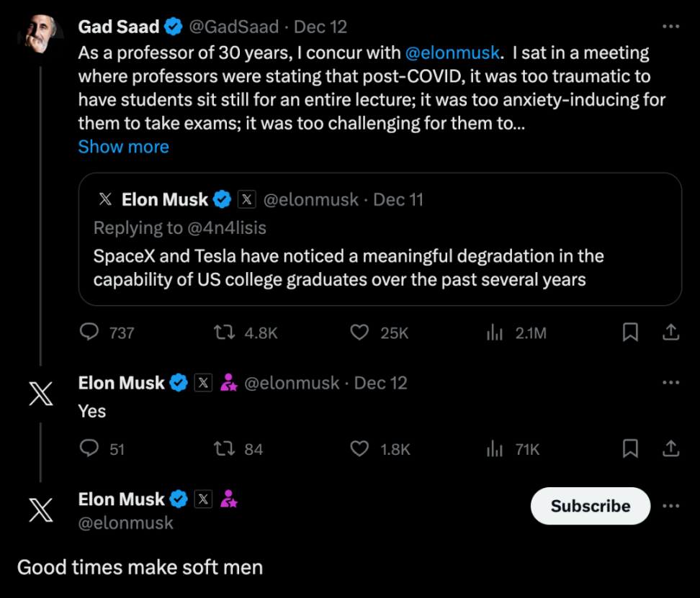Share Gad Saad's post
The width and height of the screenshot is (700, 598).
pyautogui.click(x=670, y=332)
